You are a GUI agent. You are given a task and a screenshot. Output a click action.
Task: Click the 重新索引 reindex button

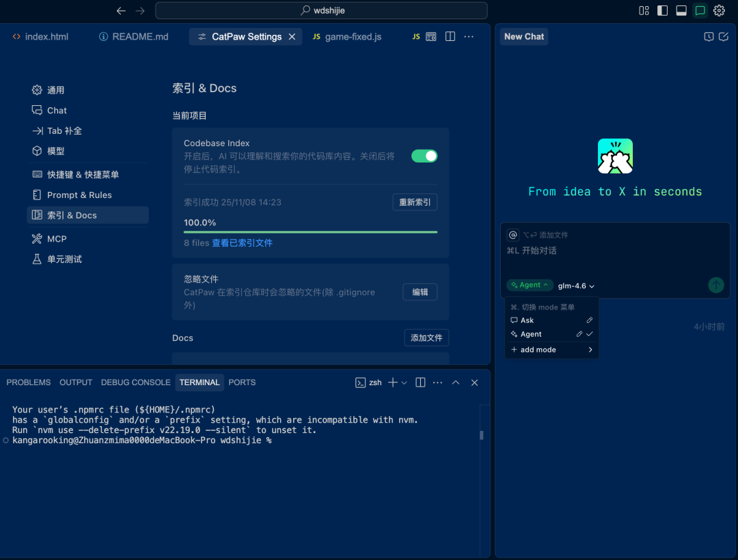click(x=415, y=202)
